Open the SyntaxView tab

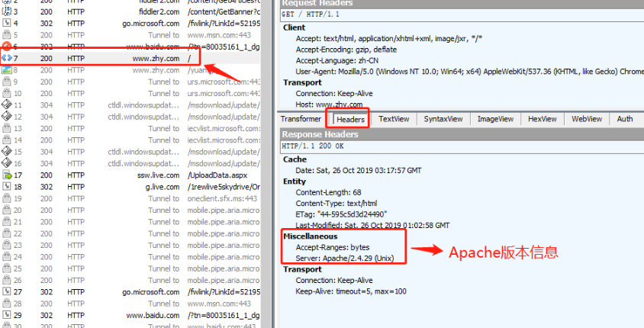tap(443, 119)
